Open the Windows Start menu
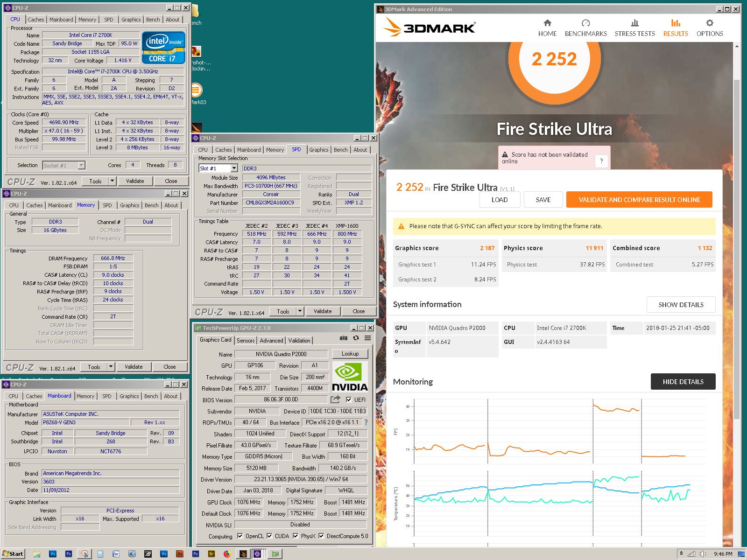 click(13, 554)
